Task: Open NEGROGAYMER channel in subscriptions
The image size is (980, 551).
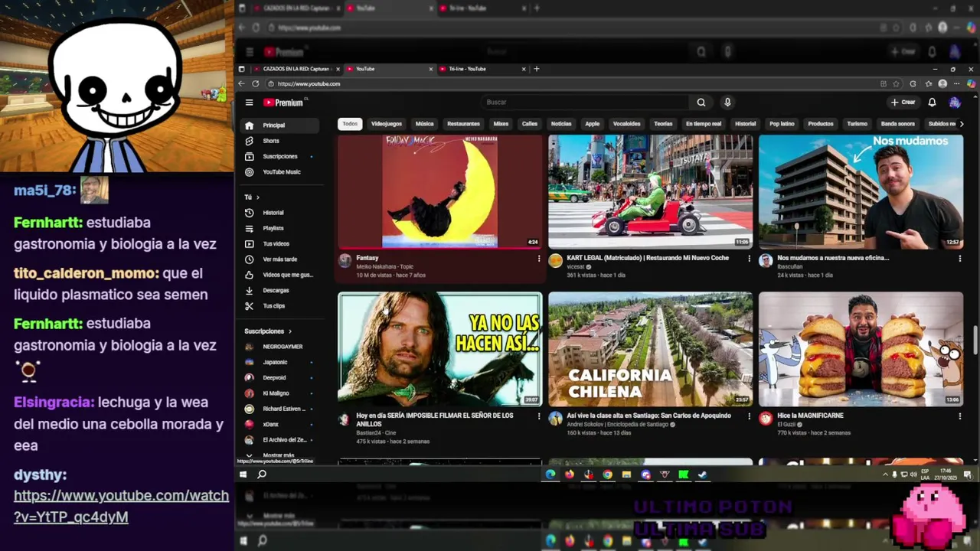Action: click(282, 347)
